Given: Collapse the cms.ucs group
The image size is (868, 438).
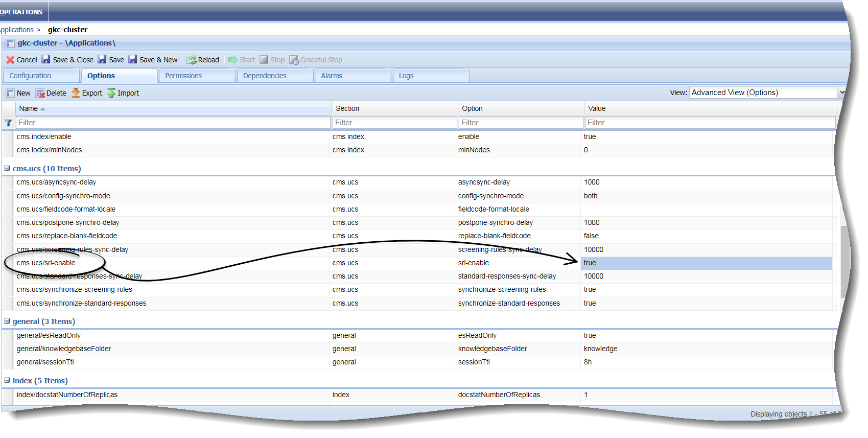Looking at the screenshot, I should point(7,169).
